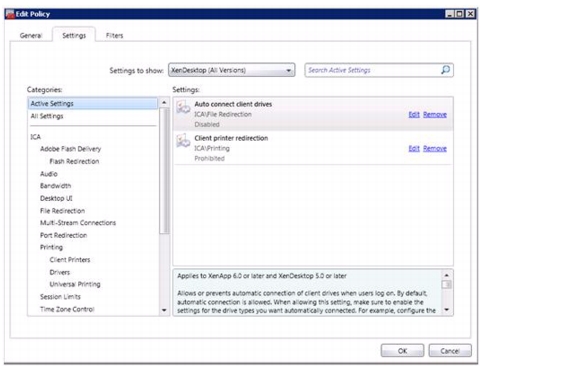Select Active Settings category
This screenshot has height=366, width=576.
coord(93,104)
